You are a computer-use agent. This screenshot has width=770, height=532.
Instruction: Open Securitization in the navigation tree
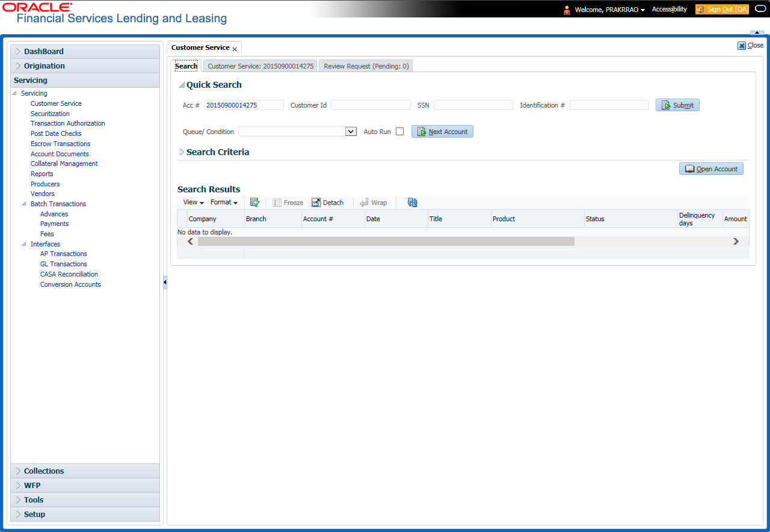point(50,114)
